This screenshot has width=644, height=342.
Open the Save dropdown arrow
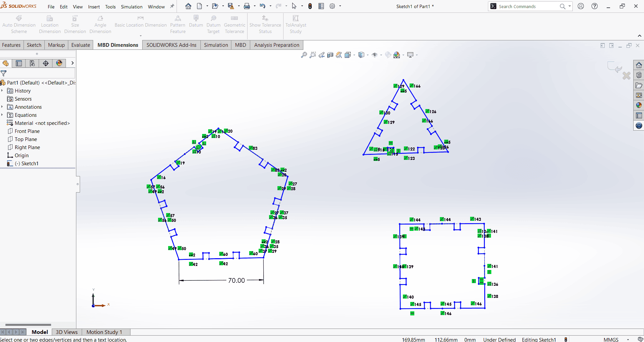point(239,6)
